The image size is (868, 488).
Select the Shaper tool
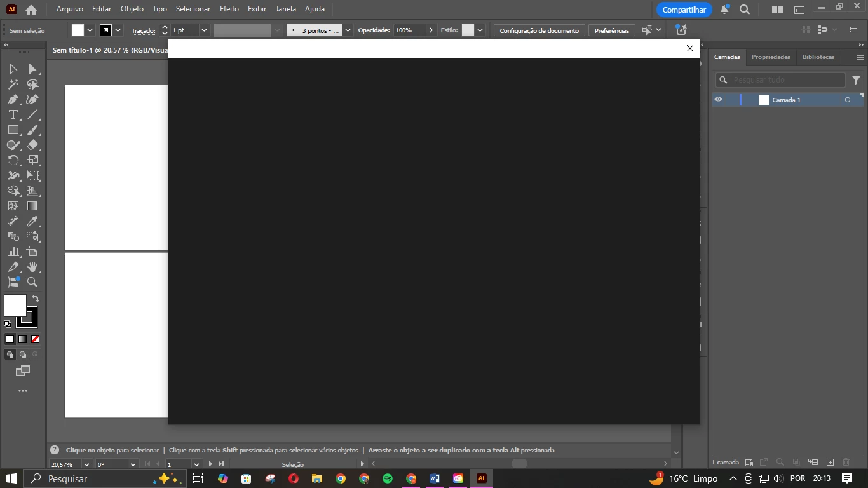pos(13,145)
